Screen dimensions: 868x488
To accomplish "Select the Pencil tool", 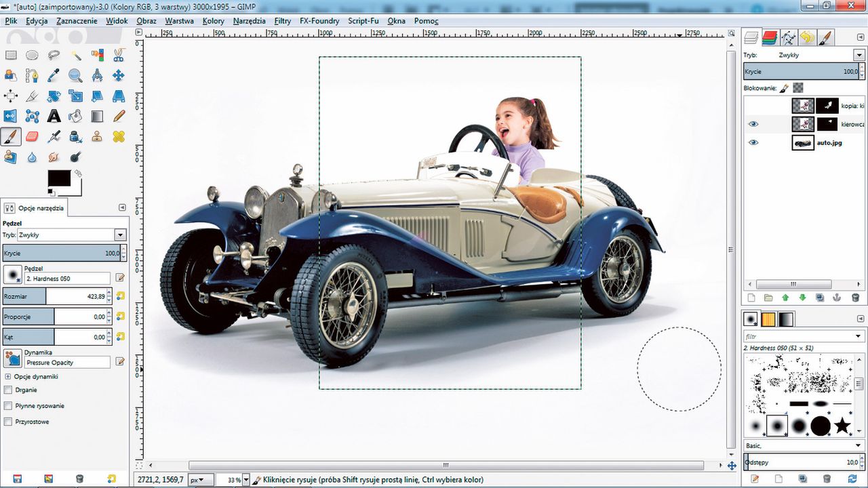I will coord(119,117).
